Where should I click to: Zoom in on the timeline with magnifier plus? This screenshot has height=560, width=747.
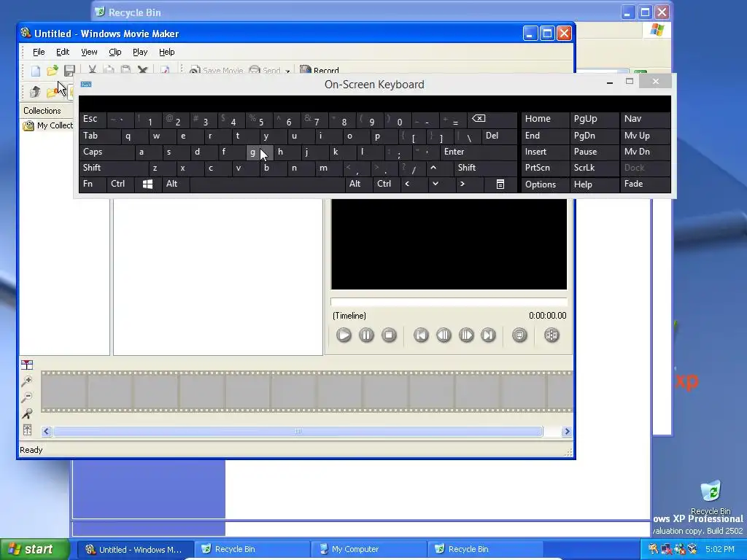[x=27, y=381]
